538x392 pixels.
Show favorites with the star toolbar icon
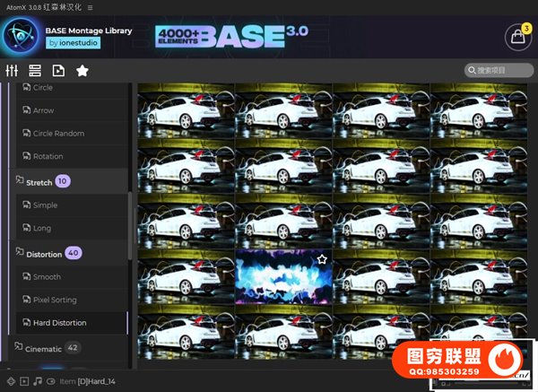click(82, 71)
